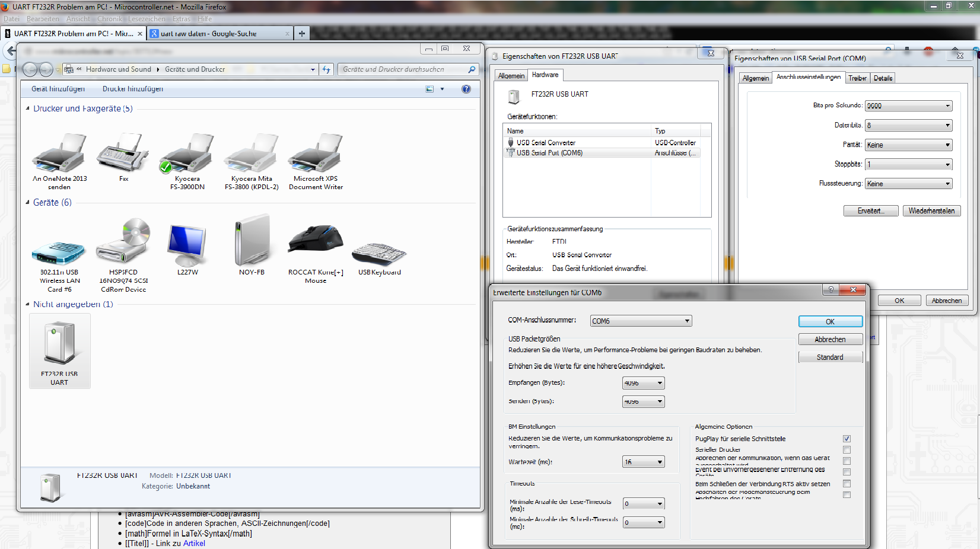
Task: Toggle Event bei unvorhergesehener Entfernung checkbox
Action: [847, 473]
